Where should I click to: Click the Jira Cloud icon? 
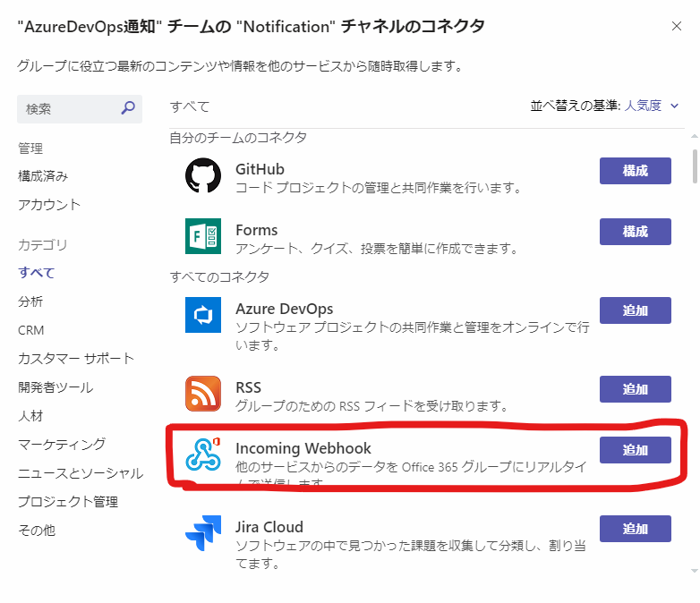point(203,533)
